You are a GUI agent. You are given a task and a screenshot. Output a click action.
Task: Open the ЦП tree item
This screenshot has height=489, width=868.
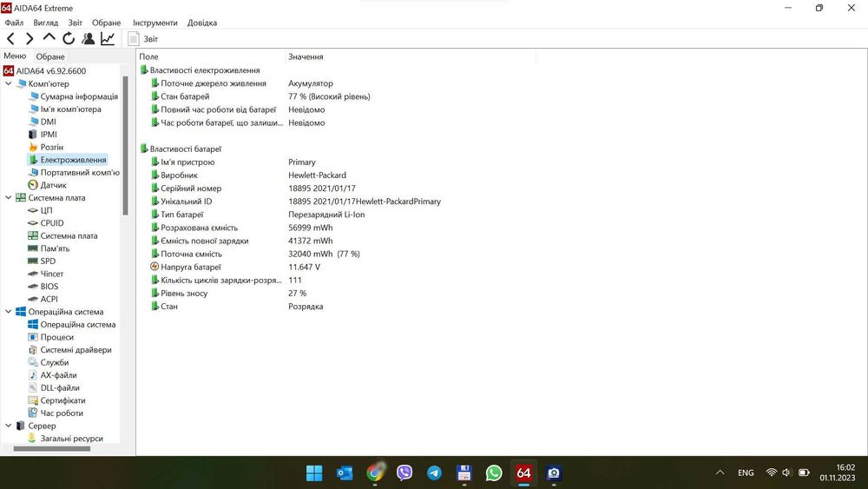pyautogui.click(x=41, y=210)
